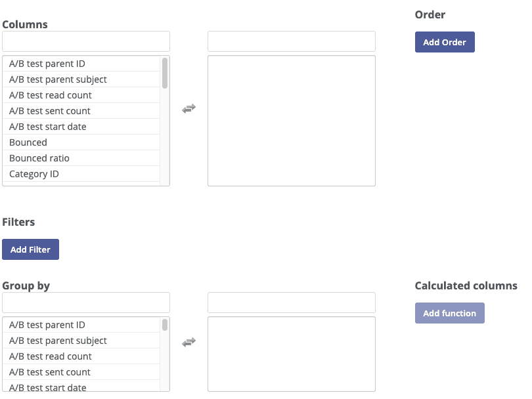This screenshot has height=399, width=532.
Task: Click the Columns swap arrows icon
Action: click(x=188, y=108)
